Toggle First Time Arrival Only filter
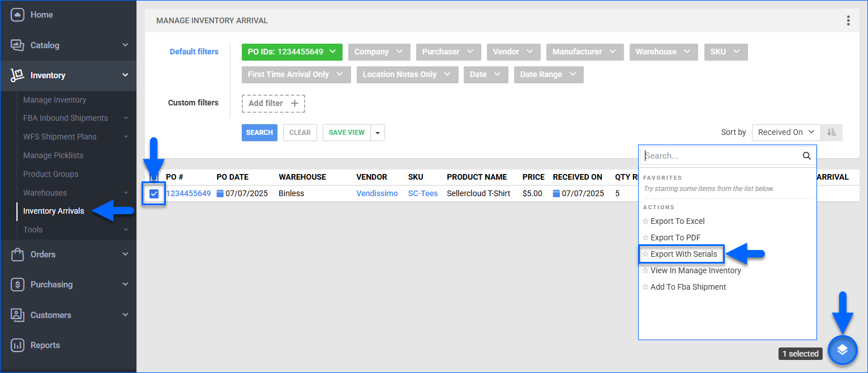The width and height of the screenshot is (868, 373). (296, 75)
